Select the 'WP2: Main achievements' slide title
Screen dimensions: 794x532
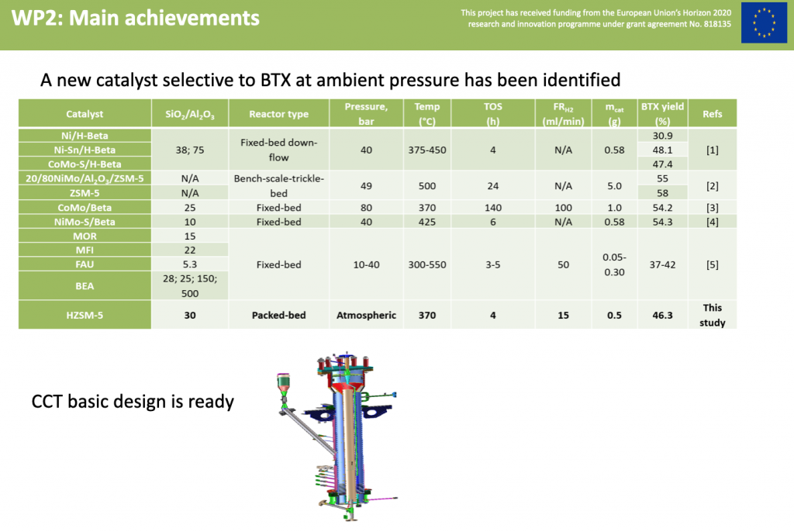[x=135, y=19]
